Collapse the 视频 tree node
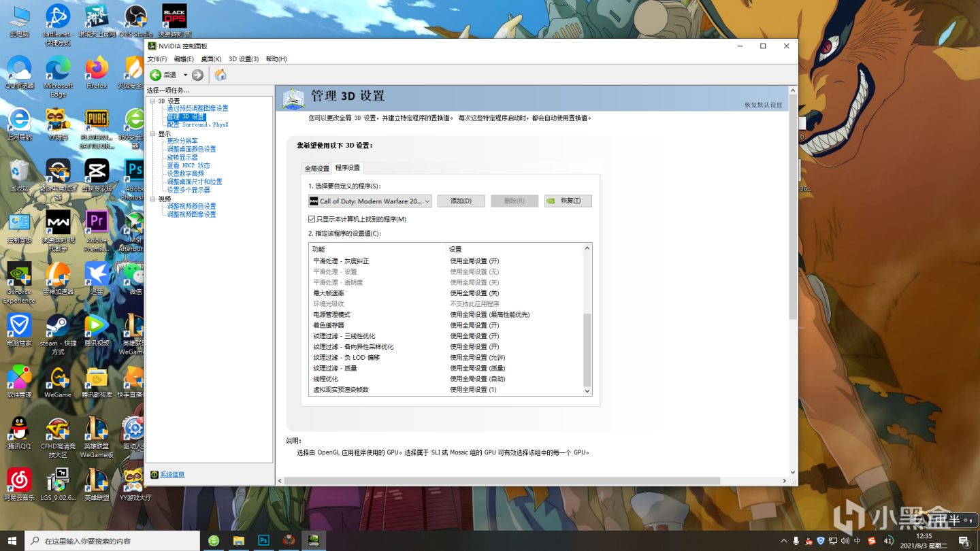Screen dimensions: 980x551 (153, 199)
